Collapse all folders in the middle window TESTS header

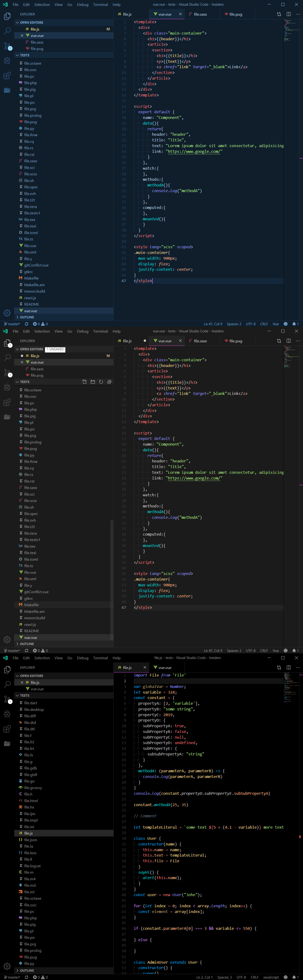109,382
